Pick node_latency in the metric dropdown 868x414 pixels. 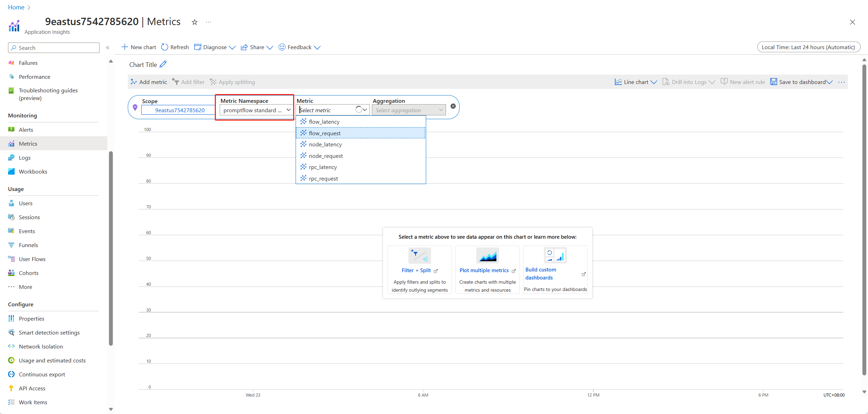coord(325,144)
